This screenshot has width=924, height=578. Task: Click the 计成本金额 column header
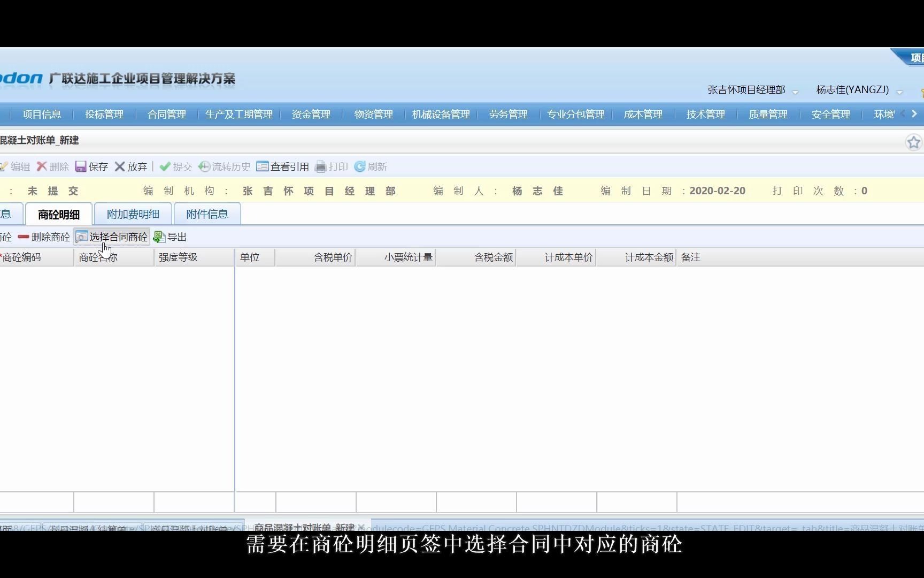tap(636, 257)
